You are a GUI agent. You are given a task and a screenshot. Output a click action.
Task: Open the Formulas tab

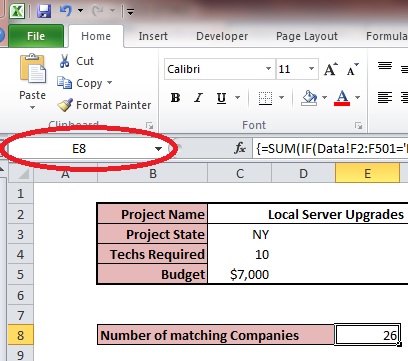coord(387,36)
